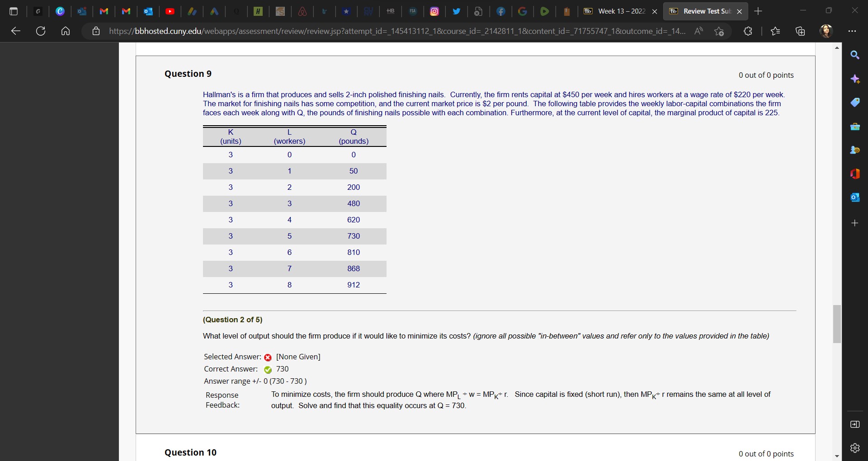Screen dimensions: 868x461
Task: Toggle read aloud for the page
Action: (699, 31)
